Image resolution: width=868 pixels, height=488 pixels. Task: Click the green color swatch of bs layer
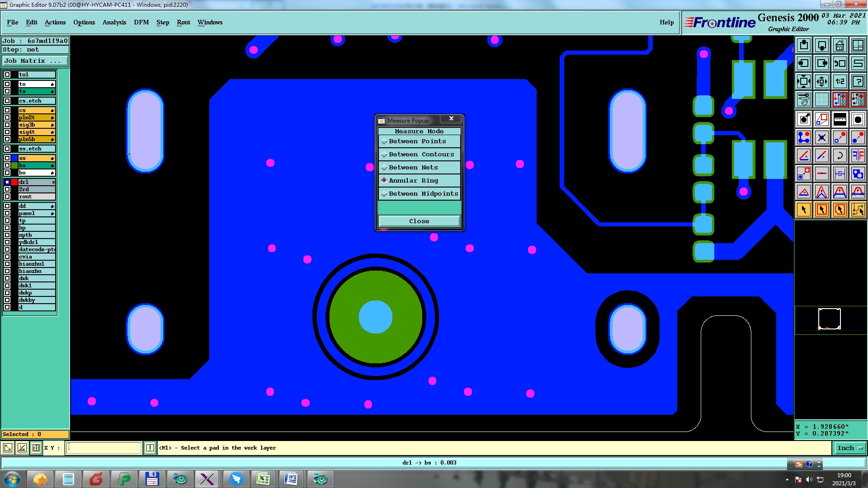coord(14,165)
